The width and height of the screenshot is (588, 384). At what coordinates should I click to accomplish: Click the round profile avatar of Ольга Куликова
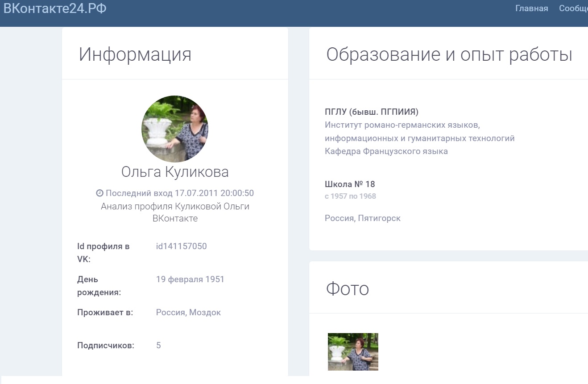[175, 129]
